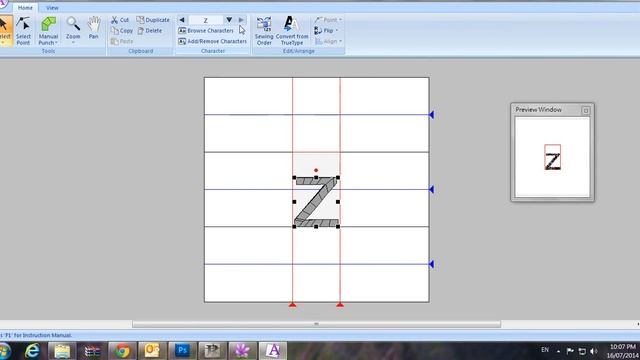Image resolution: width=640 pixels, height=360 pixels.
Task: Go to the next character
Action: tap(241, 20)
